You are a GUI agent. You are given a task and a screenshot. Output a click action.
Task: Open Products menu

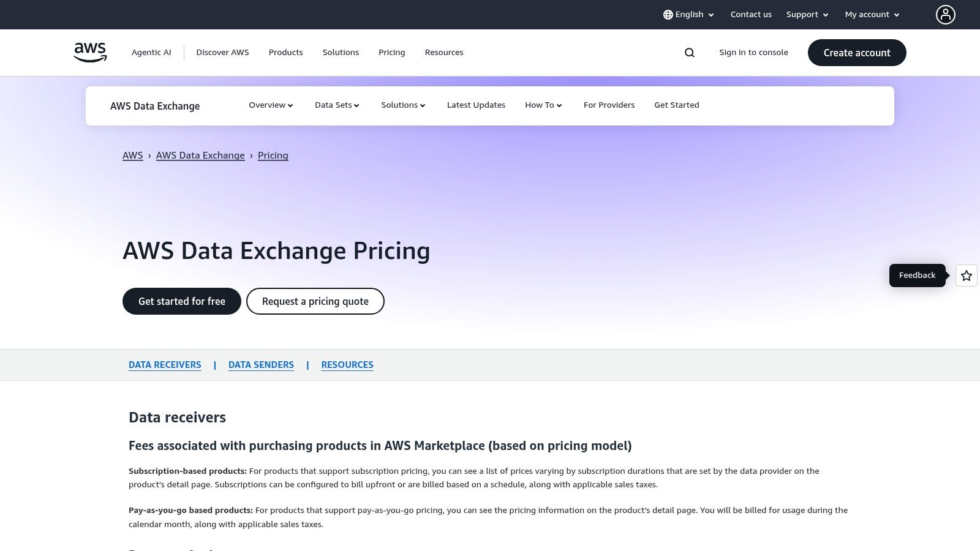tap(285, 53)
